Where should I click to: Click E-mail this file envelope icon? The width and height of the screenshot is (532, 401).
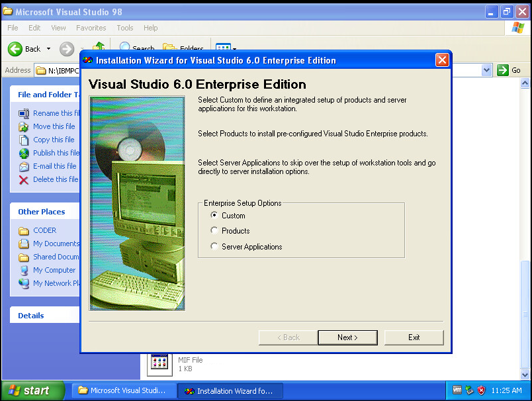tap(24, 167)
